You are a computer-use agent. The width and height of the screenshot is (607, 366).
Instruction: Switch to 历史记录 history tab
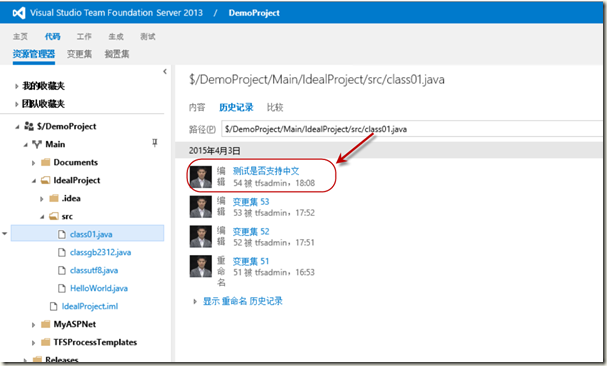[236, 107]
